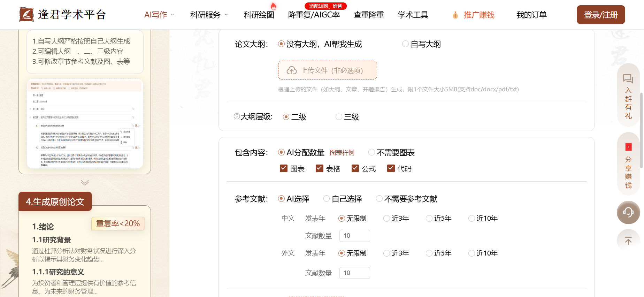The height and width of the screenshot is (297, 644).
Task: Click the customer service headset icon
Action: coord(628,212)
